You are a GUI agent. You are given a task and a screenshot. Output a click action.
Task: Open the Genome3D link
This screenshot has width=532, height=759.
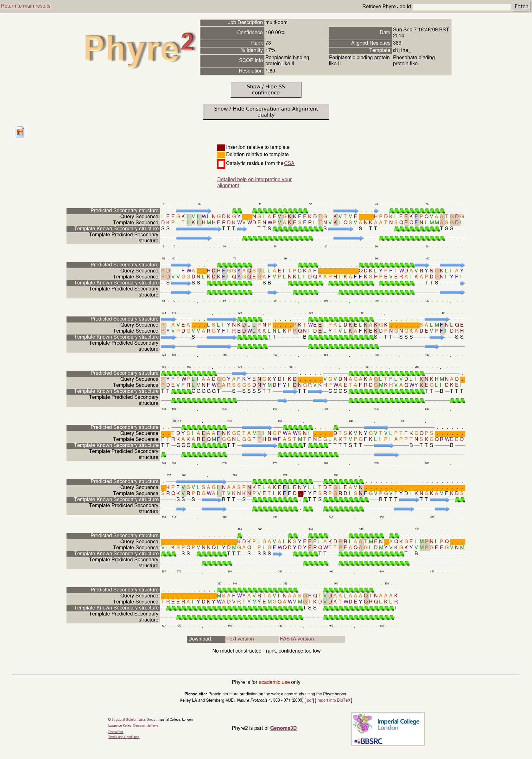(283, 728)
